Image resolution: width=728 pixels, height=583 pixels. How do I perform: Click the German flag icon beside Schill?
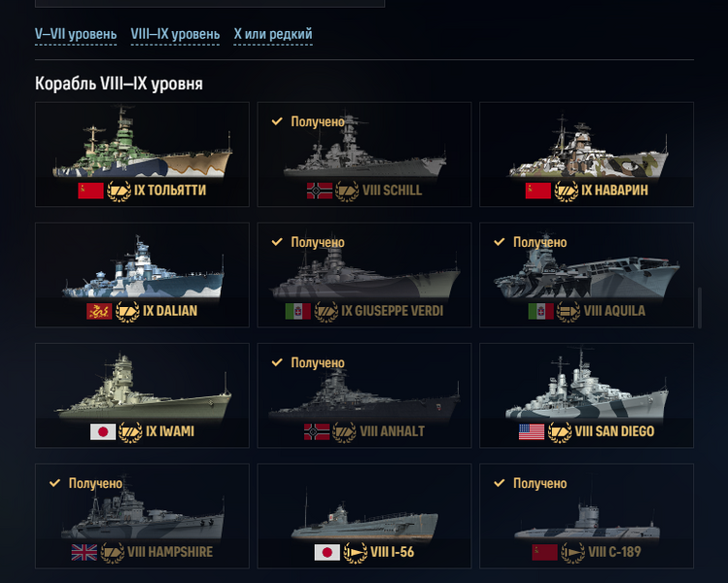[x=319, y=190]
